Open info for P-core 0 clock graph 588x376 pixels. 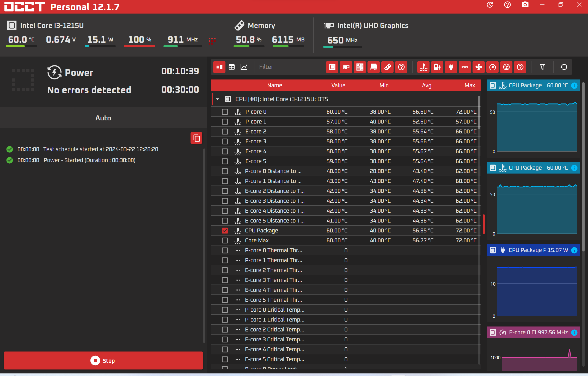[x=574, y=332]
